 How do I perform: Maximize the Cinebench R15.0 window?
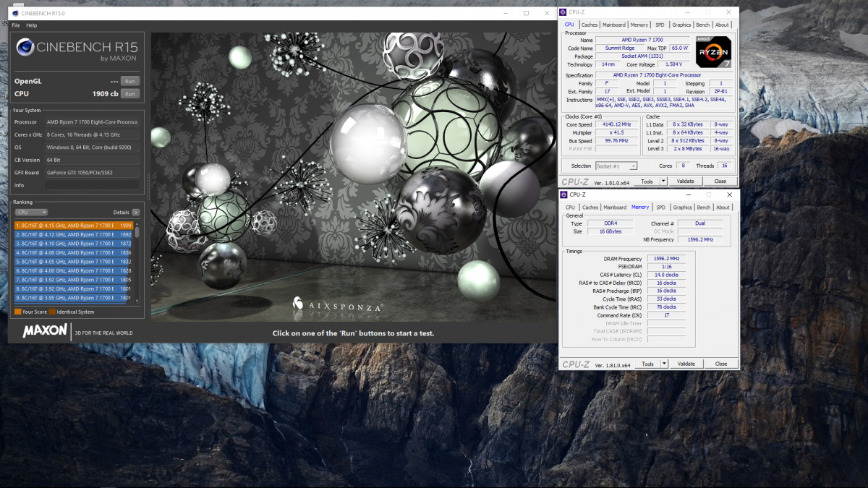526,13
